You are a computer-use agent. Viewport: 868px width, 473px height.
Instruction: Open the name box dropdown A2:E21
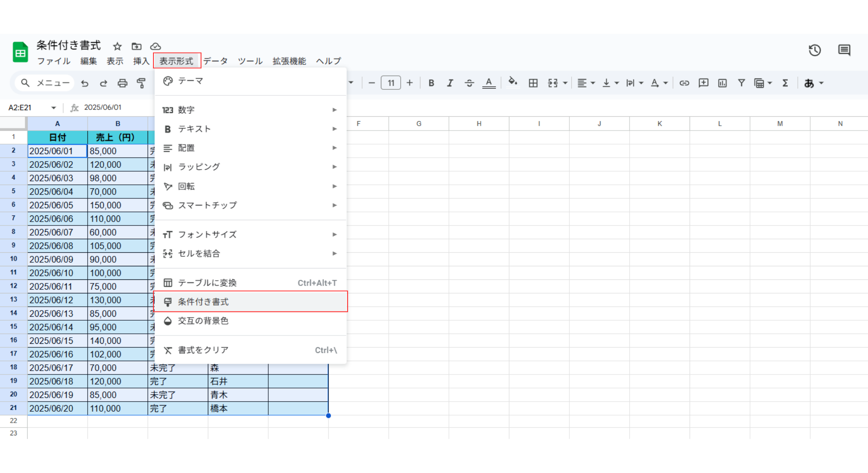[x=53, y=108]
